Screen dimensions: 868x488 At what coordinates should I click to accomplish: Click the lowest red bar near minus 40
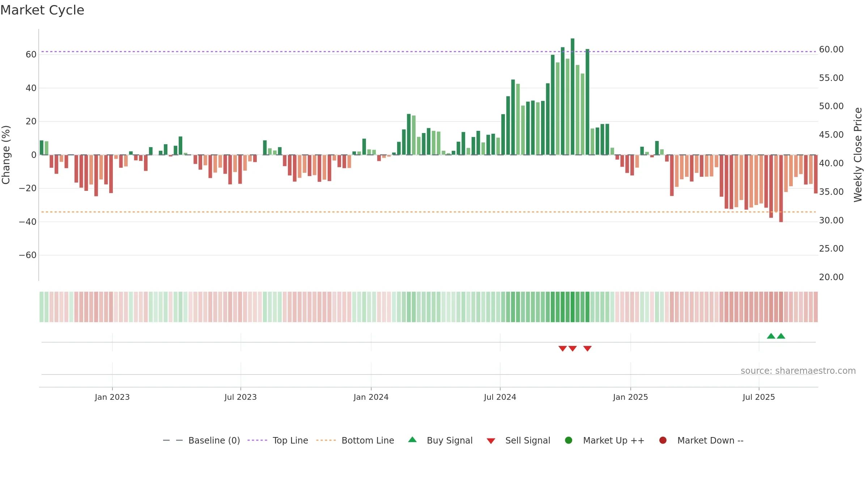point(781,188)
